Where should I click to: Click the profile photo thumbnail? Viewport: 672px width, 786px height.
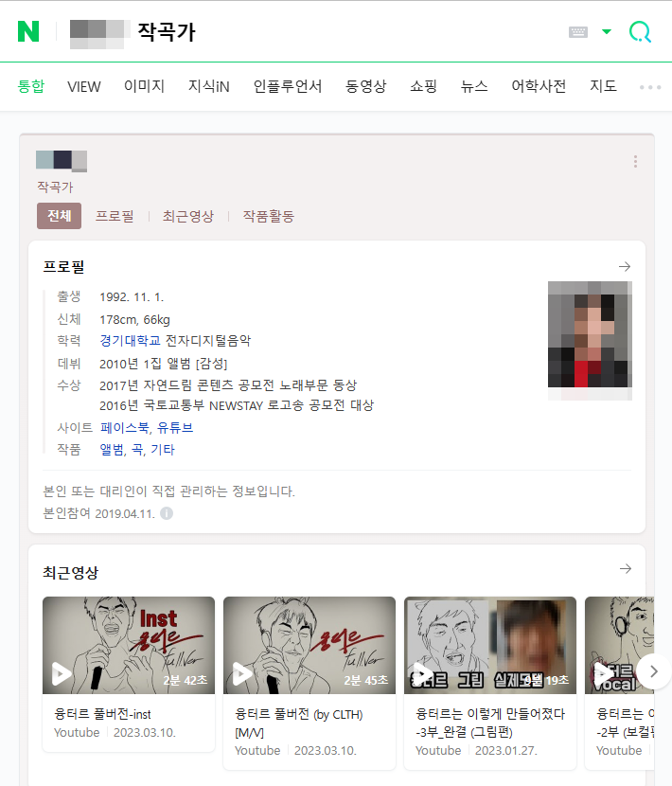coord(590,341)
